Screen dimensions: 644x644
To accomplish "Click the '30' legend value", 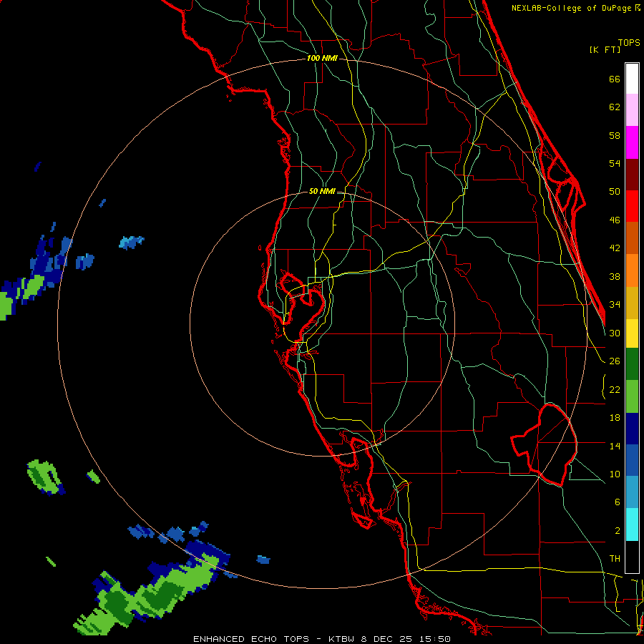I will [615, 333].
